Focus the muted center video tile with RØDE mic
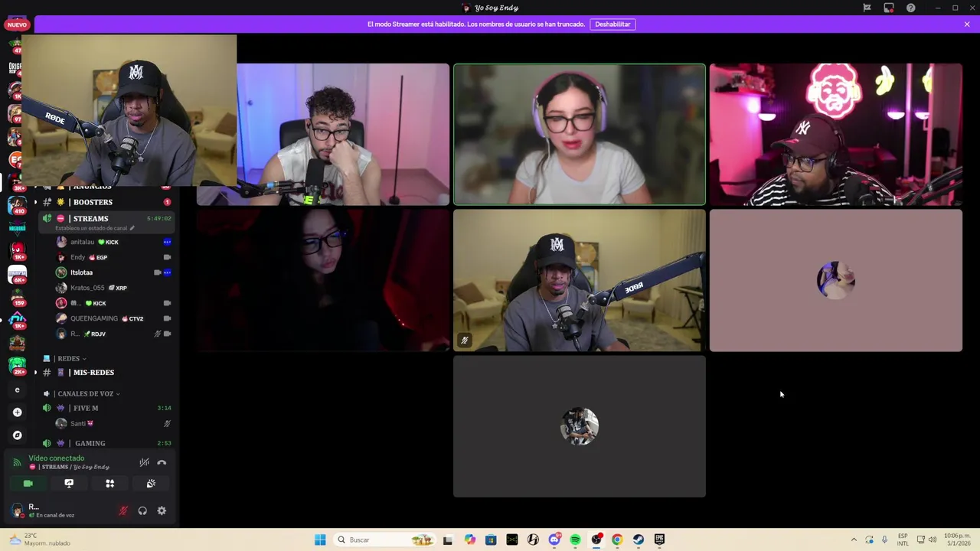Image resolution: width=980 pixels, height=551 pixels. 580,281
